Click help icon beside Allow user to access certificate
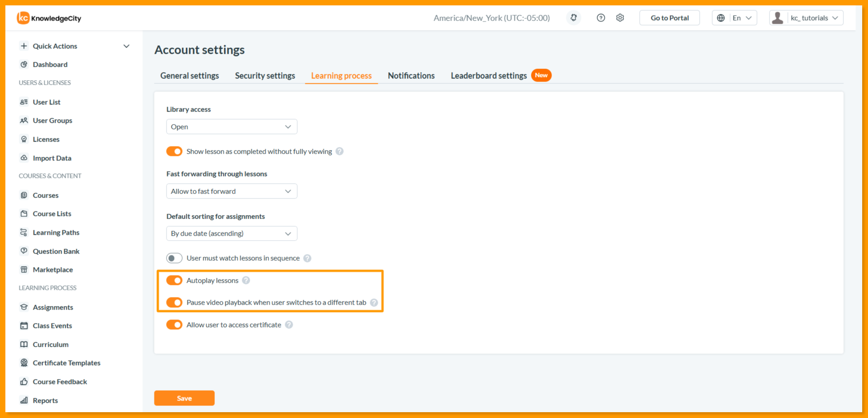The width and height of the screenshot is (868, 418). pos(289,324)
